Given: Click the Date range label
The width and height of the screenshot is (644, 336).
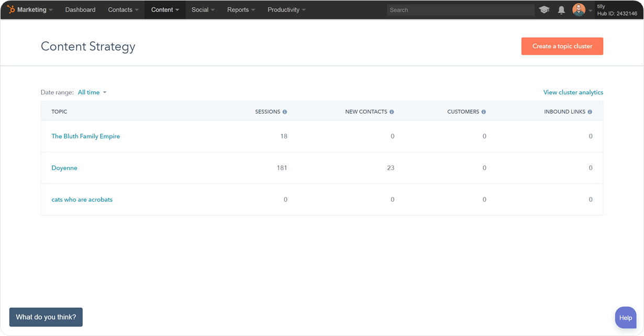Looking at the screenshot, I should 57,93.
